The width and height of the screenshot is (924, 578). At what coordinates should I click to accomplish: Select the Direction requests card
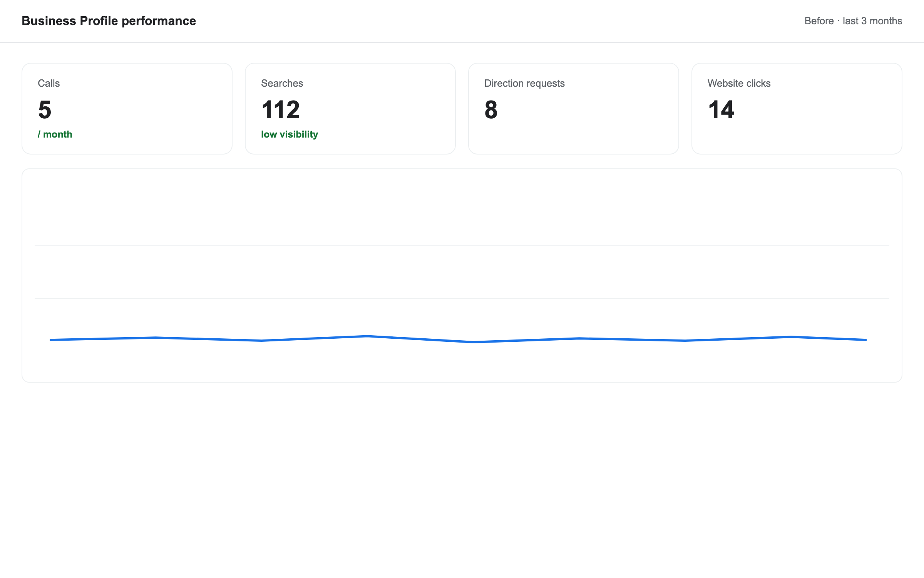[x=574, y=109]
